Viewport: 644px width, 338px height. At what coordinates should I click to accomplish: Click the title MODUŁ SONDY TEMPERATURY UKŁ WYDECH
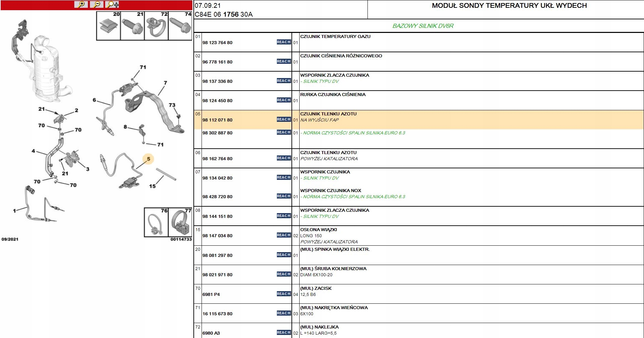(509, 5)
